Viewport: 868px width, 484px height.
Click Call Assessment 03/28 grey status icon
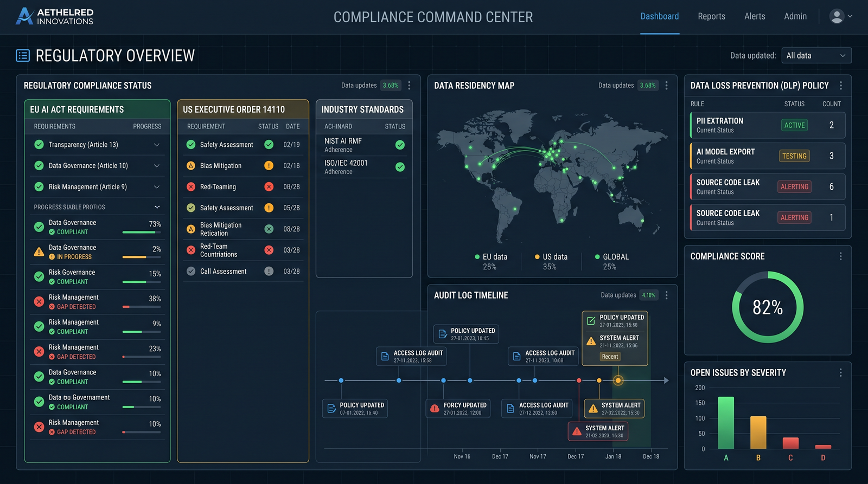(269, 272)
